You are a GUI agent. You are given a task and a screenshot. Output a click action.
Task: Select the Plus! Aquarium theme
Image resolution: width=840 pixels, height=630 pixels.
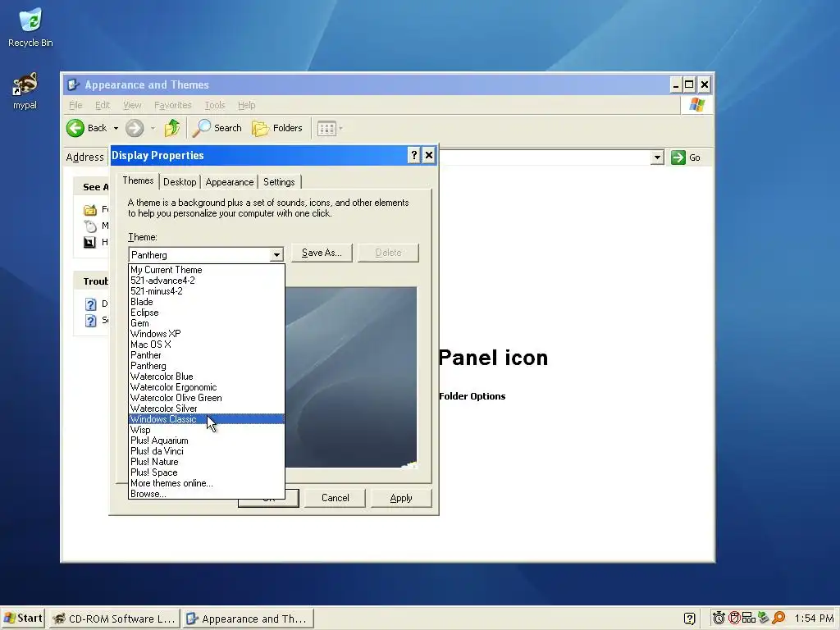click(x=207, y=441)
